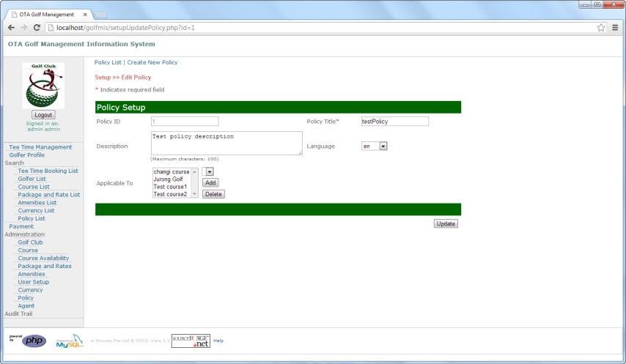
Task: Click the system title header text
Action: [81, 44]
